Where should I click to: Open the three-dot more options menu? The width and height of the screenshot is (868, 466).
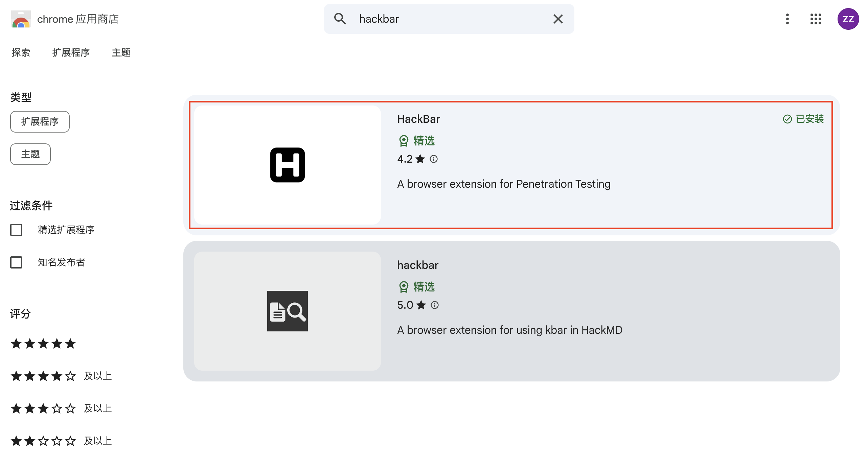click(x=787, y=19)
